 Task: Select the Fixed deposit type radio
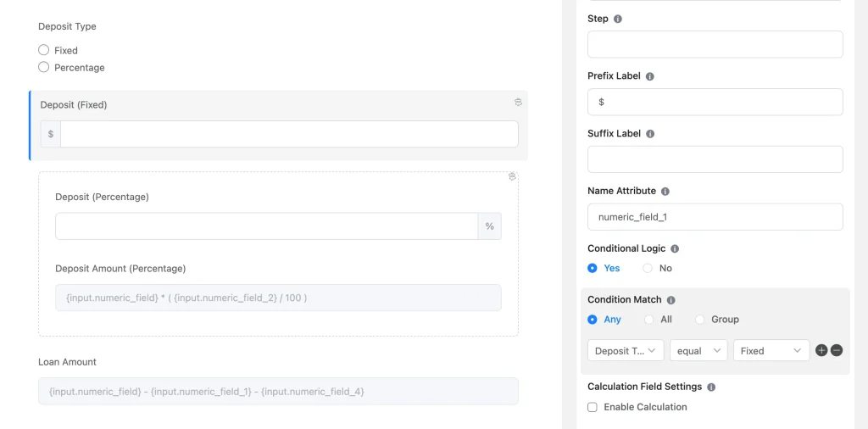[x=44, y=50]
